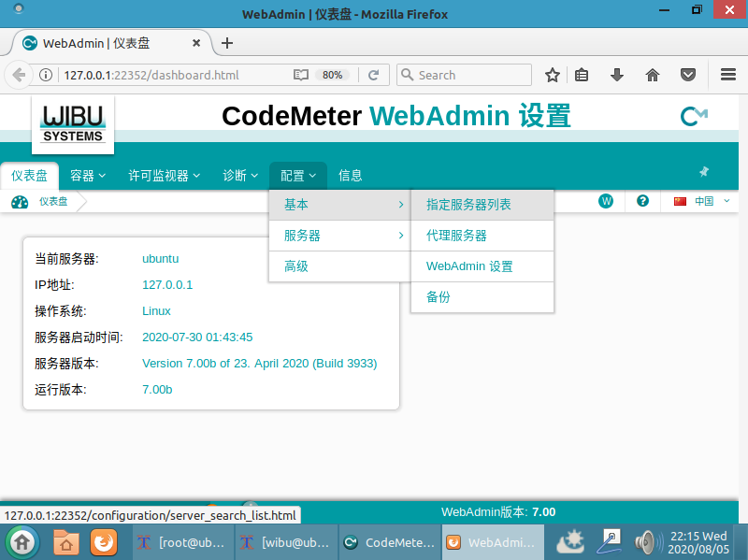The image size is (748, 560).
Task: Select 代理服务器 submenu entry
Action: click(482, 236)
